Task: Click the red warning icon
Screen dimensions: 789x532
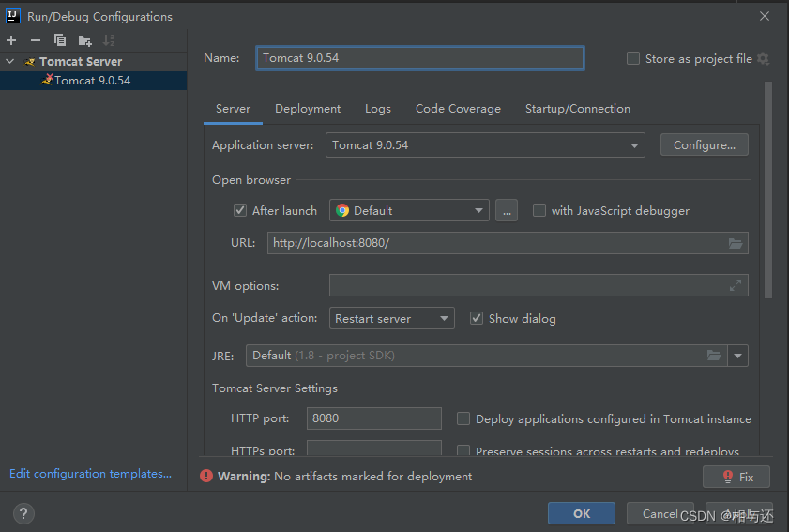Action: click(x=206, y=476)
